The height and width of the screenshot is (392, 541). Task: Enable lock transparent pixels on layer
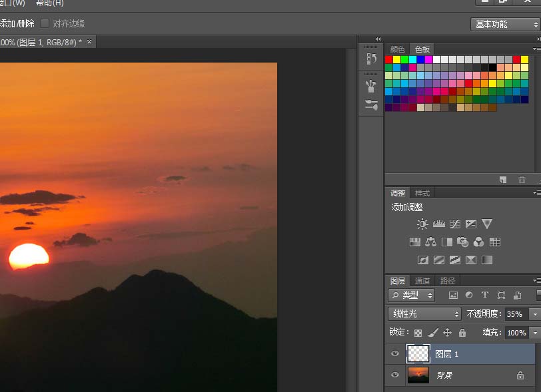(x=418, y=333)
